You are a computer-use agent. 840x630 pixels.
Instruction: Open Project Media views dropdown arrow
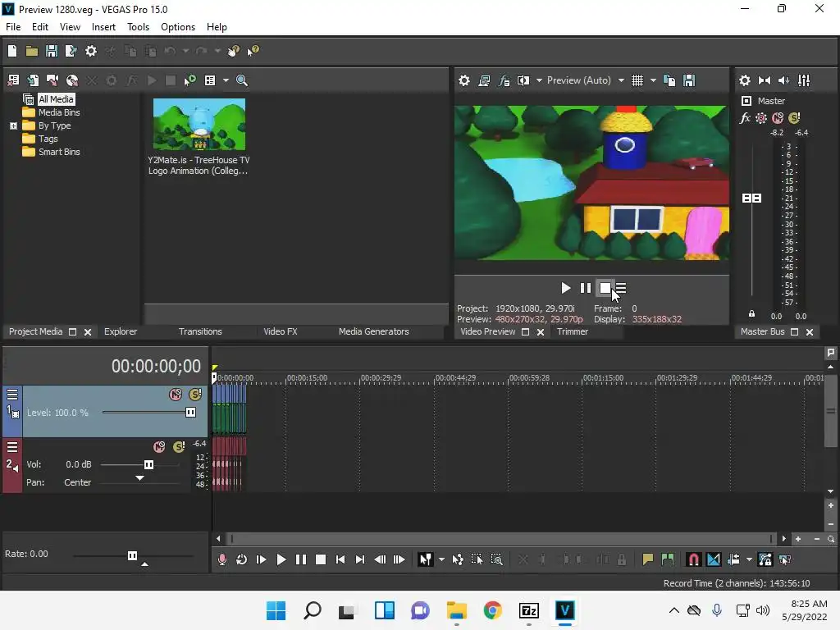click(x=226, y=80)
